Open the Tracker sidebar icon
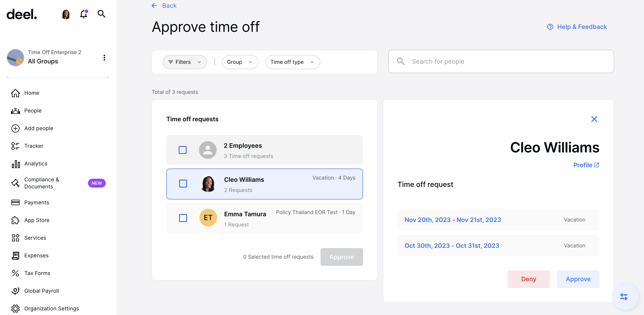Image resolution: width=644 pixels, height=315 pixels. coord(15,146)
